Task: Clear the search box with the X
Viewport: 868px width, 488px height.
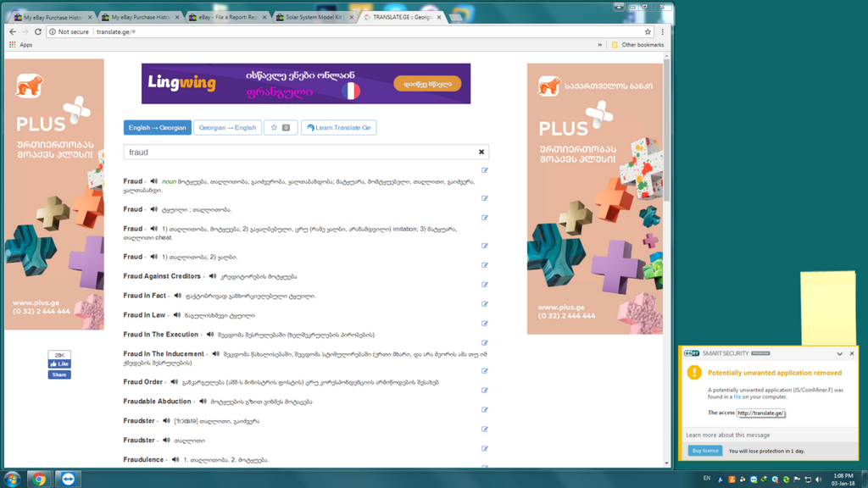Action: (x=481, y=152)
